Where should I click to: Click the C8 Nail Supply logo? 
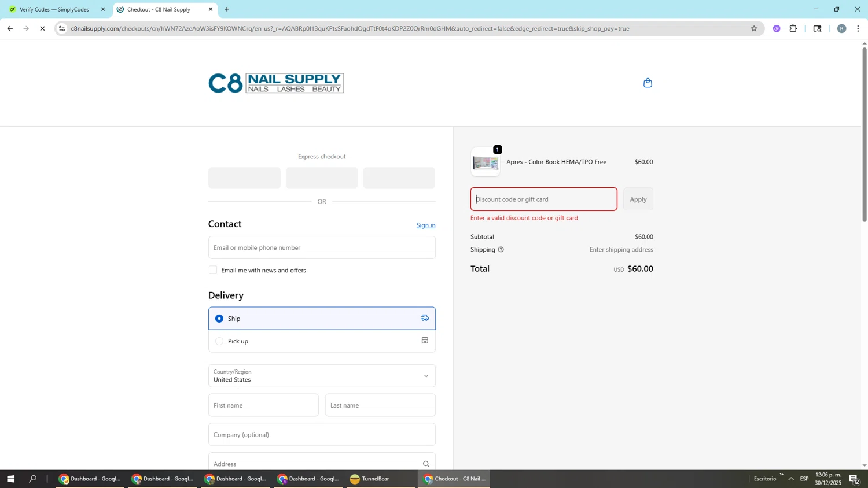(276, 83)
